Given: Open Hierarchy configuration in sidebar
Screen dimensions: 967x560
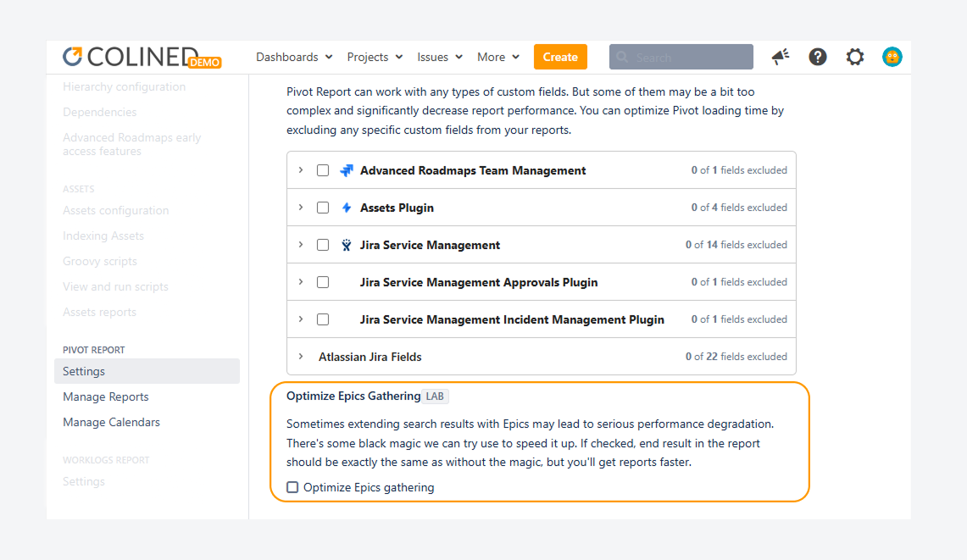Looking at the screenshot, I should 124,87.
